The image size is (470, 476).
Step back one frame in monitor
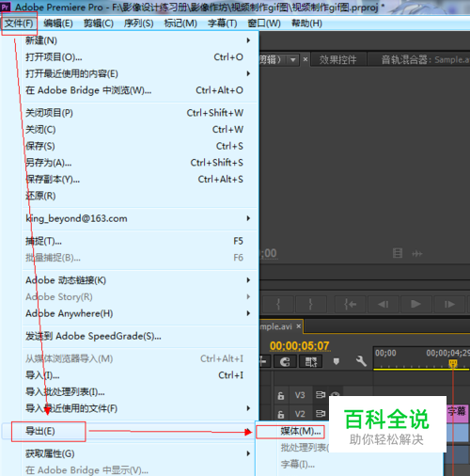383,304
